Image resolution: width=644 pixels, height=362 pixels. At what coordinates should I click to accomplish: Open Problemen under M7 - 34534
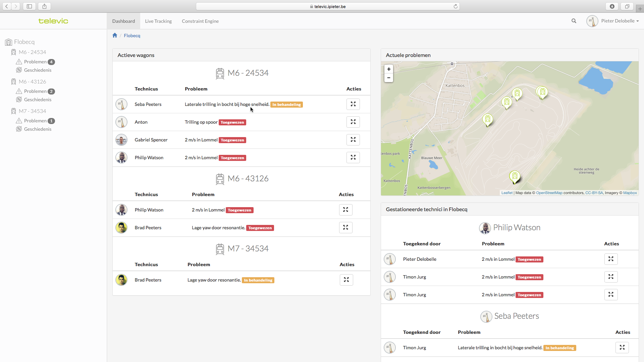tap(35, 121)
